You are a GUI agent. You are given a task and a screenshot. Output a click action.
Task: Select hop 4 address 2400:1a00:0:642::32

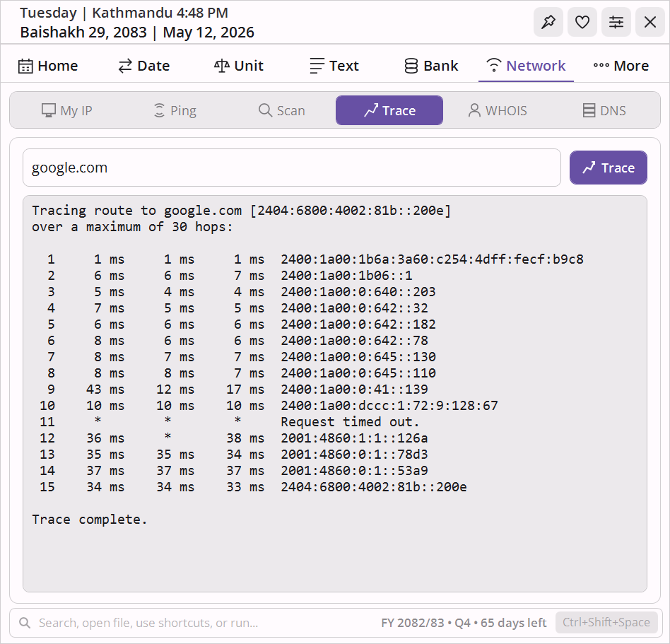coord(354,308)
